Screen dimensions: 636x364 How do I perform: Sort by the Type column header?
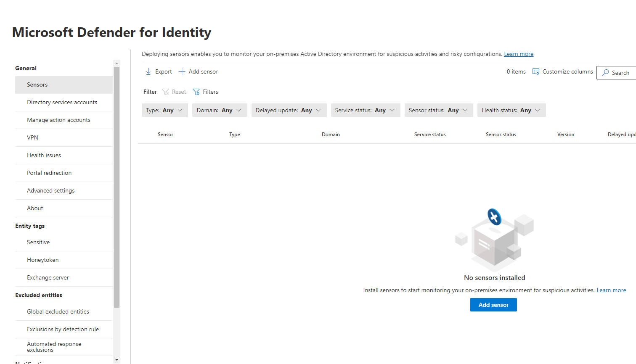235,135
